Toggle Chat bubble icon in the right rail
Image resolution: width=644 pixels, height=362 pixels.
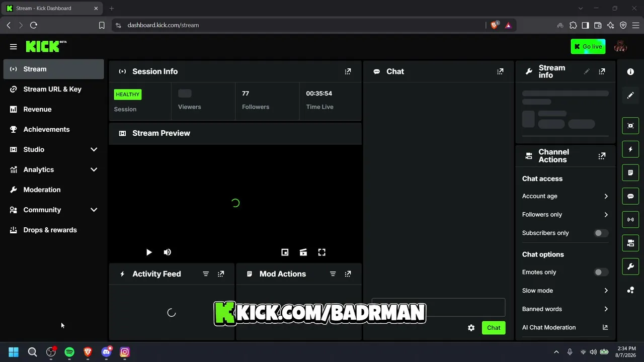630,196
